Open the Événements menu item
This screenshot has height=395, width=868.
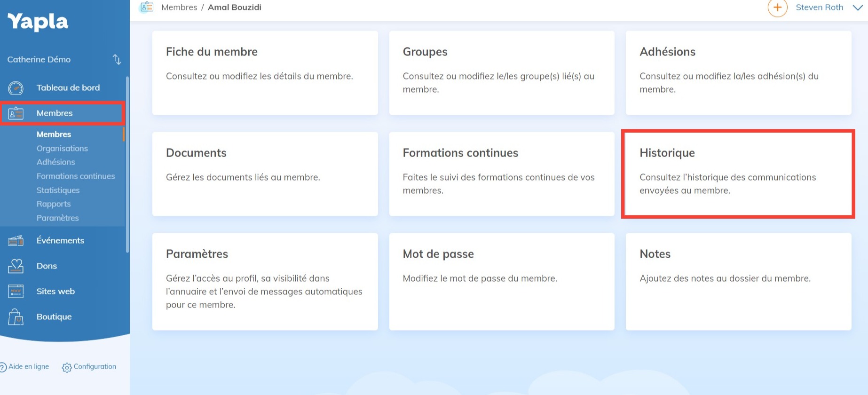click(60, 241)
